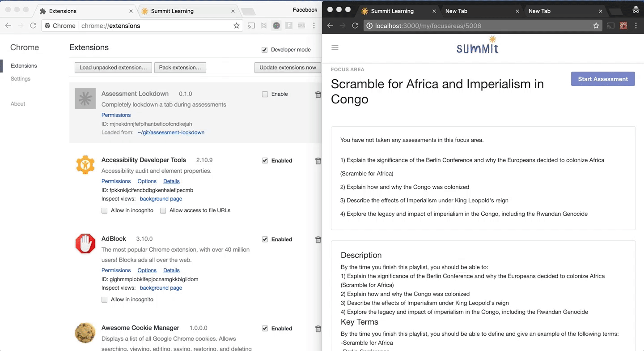
Task: Click the localhost:3000 address bar
Action: pyautogui.click(x=483, y=26)
